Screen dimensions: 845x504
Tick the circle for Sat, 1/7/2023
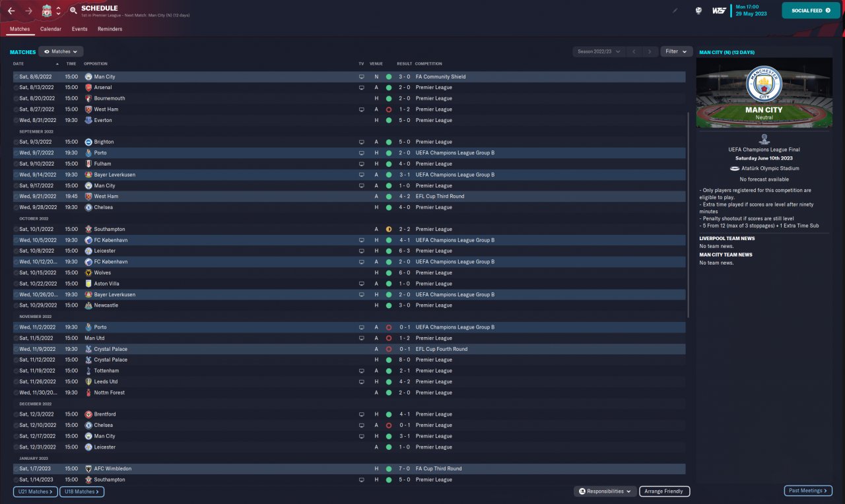pyautogui.click(x=16, y=468)
